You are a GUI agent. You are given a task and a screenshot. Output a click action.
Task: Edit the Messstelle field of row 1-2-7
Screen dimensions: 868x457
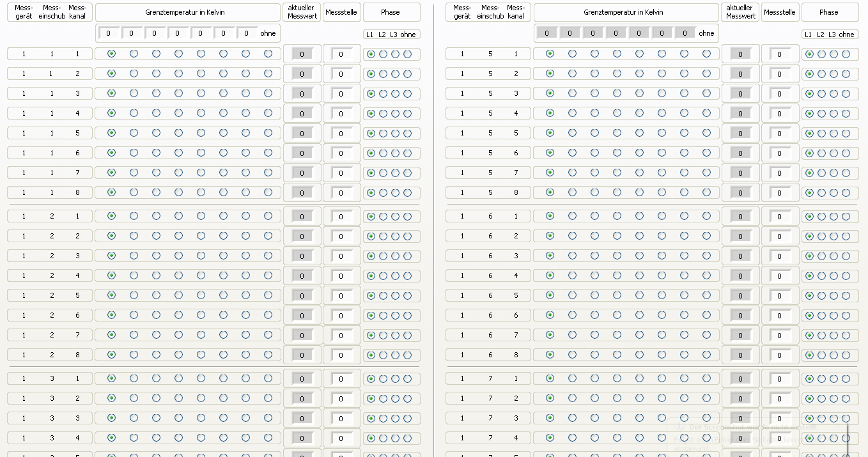[341, 336]
